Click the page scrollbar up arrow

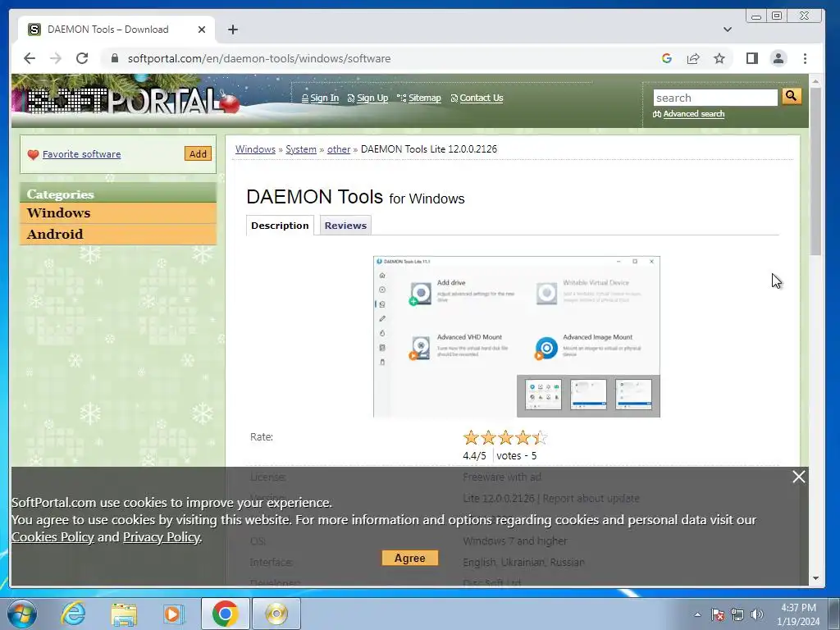click(816, 82)
